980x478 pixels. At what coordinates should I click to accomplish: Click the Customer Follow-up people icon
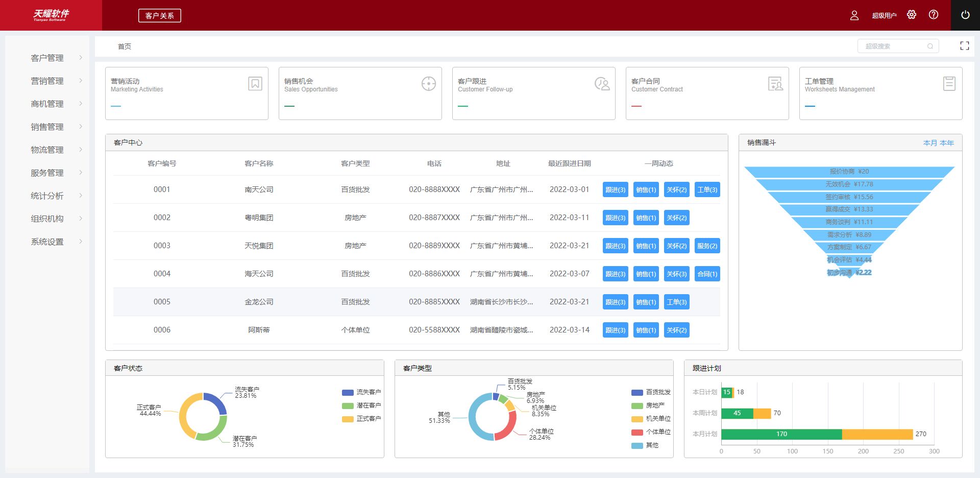click(x=602, y=83)
